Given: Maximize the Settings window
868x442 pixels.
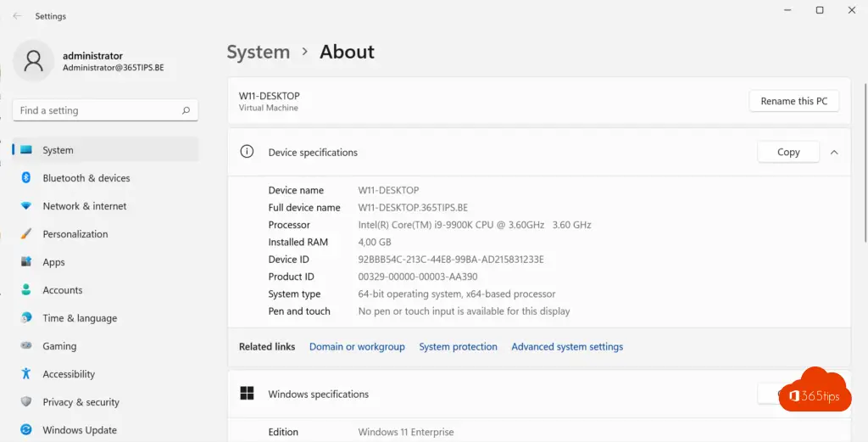Looking at the screenshot, I should 820,10.
